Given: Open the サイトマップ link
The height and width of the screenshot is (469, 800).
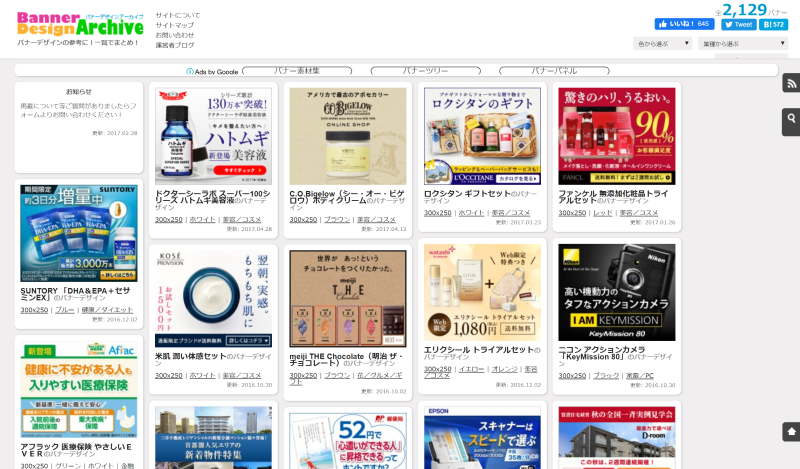Looking at the screenshot, I should 174,25.
